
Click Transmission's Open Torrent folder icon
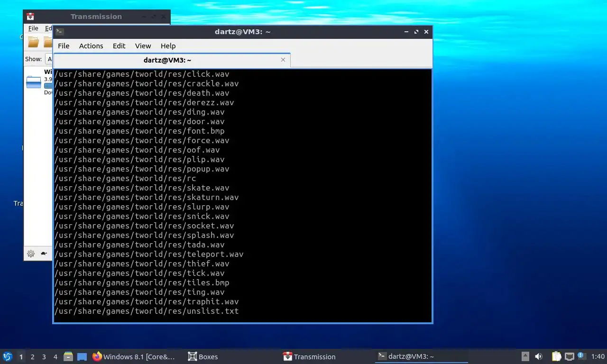(33, 42)
